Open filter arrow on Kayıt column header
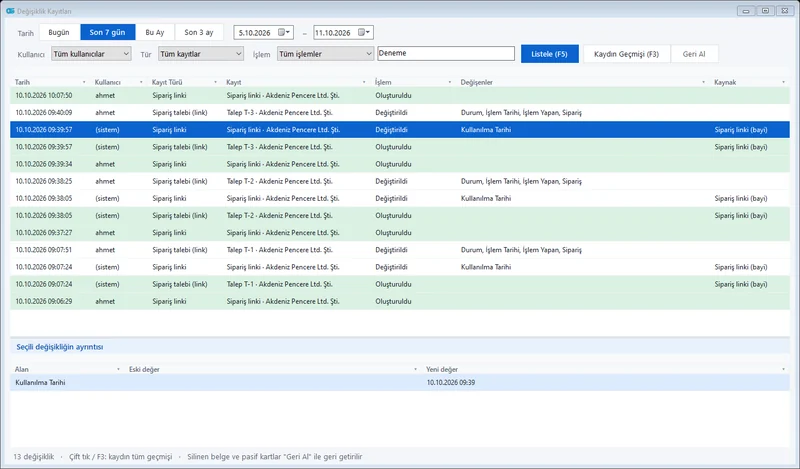Viewport: 800px width, 469px height. (x=364, y=82)
